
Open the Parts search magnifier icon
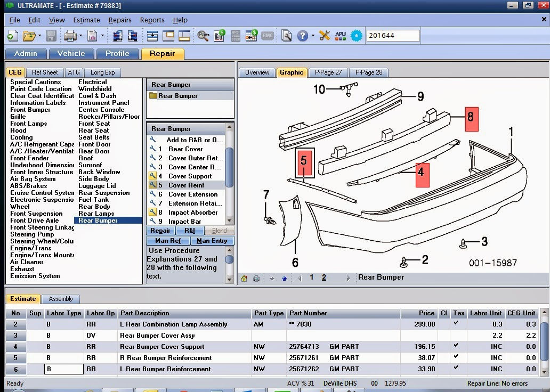coord(203,36)
